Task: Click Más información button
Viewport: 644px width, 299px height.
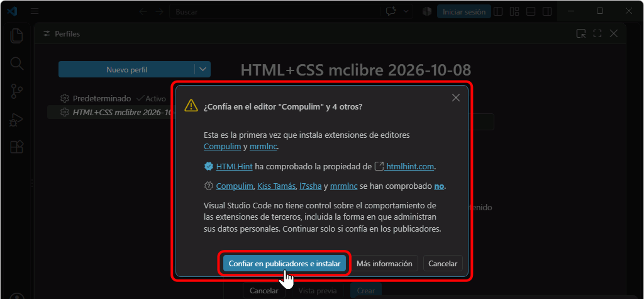Action: point(384,264)
